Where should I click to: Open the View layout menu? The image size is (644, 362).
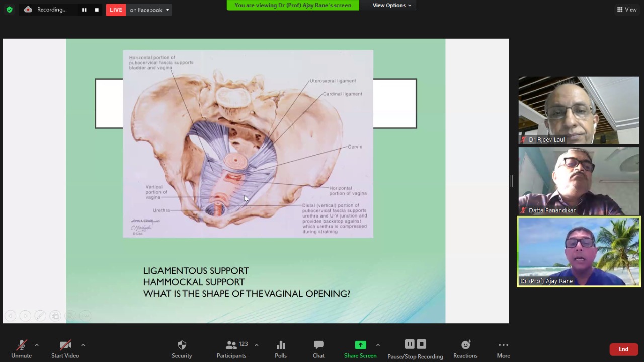[x=627, y=10]
